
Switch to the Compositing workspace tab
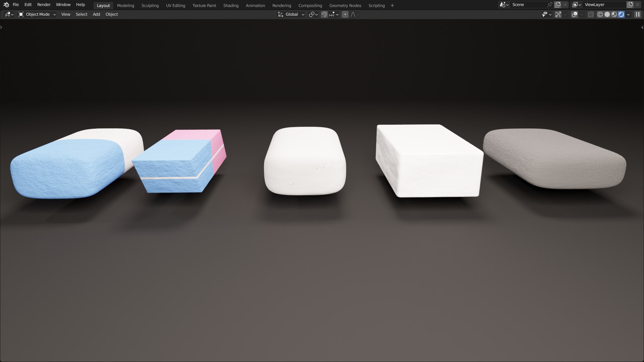(310, 5)
